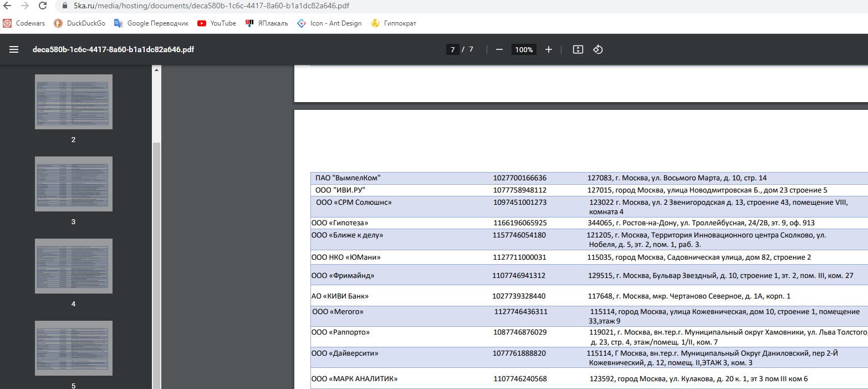
Task: Open the Google Переводчик bookmark
Action: 151,23
